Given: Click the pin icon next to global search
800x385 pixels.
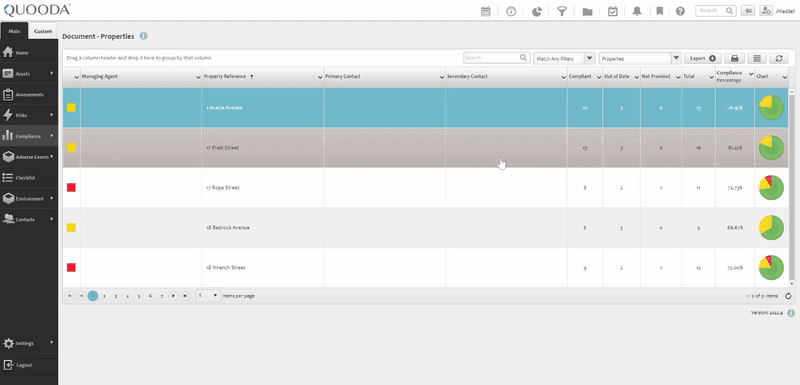Looking at the screenshot, I should [748, 11].
